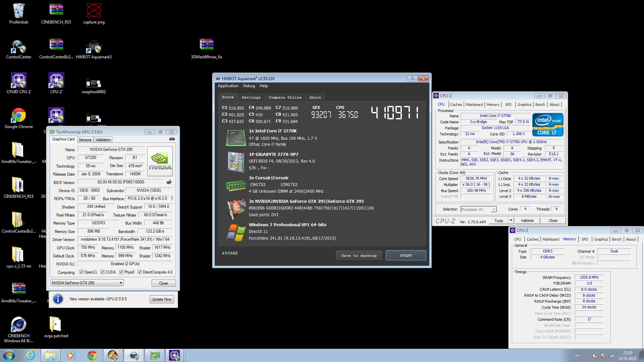
Task: Open the Caches tab in upper CPU-Z window
Action: tap(456, 105)
